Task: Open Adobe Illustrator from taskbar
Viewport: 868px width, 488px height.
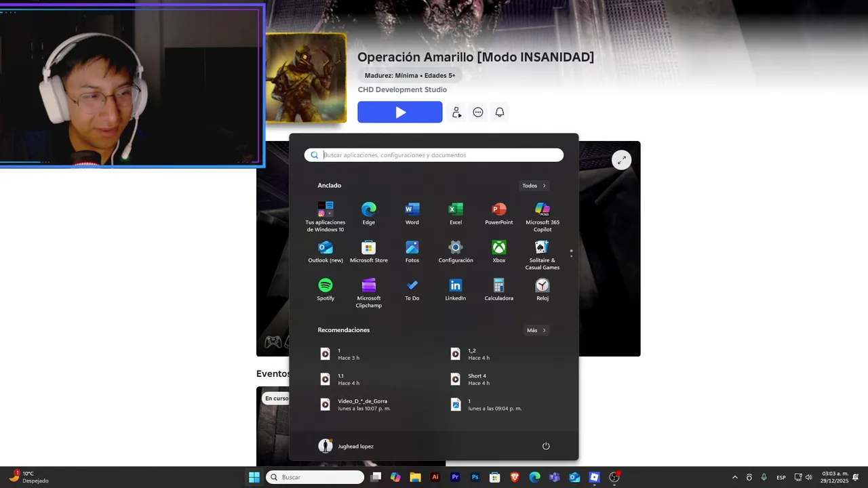Action: (x=435, y=477)
